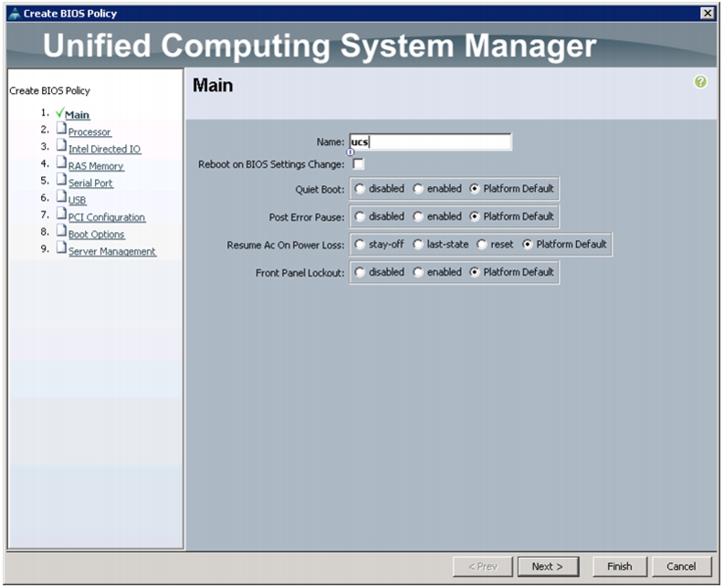This screenshot has height=588, width=724.
Task: Click the Name field label
Action: point(331,142)
